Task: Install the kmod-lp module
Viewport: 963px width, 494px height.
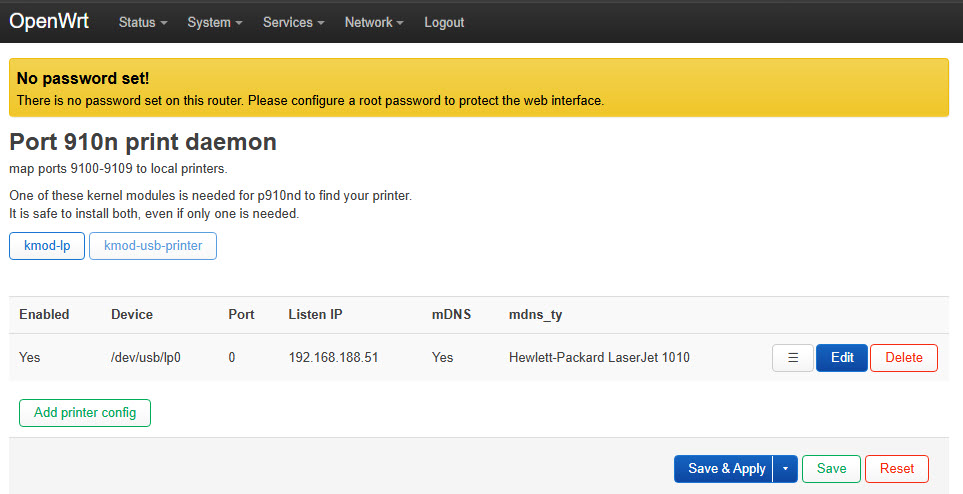Action: coord(47,246)
